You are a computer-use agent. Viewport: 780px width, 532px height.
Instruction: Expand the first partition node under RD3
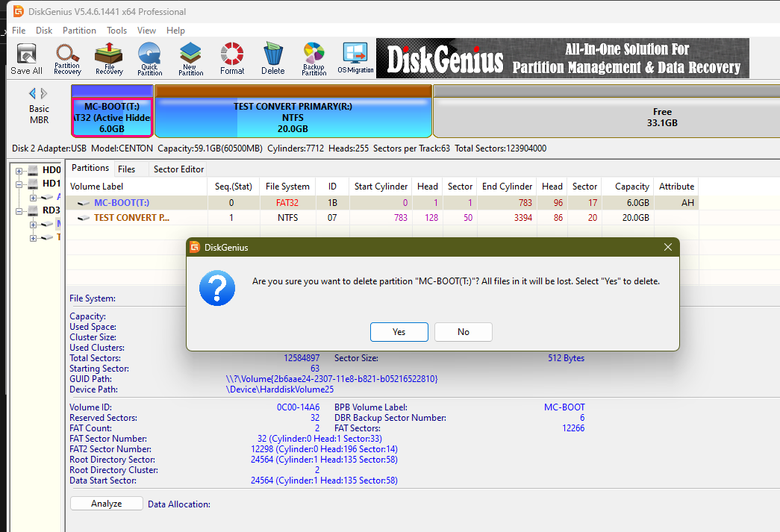[x=33, y=225]
